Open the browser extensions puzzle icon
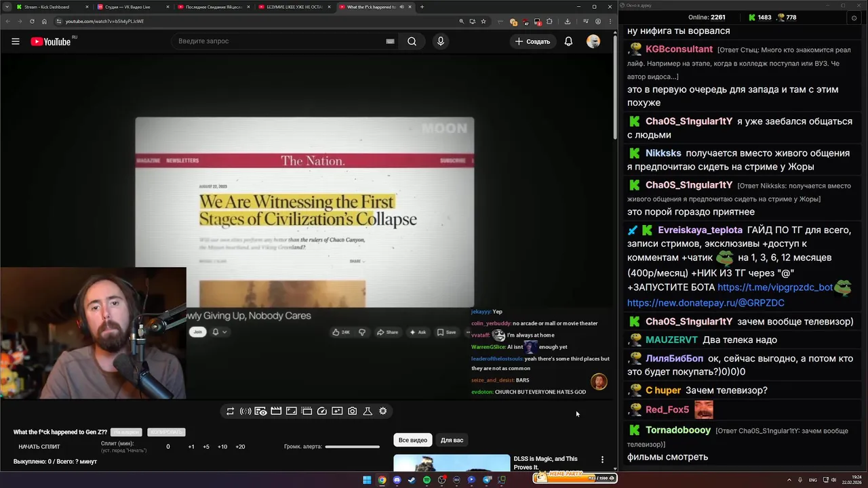 pyautogui.click(x=549, y=21)
